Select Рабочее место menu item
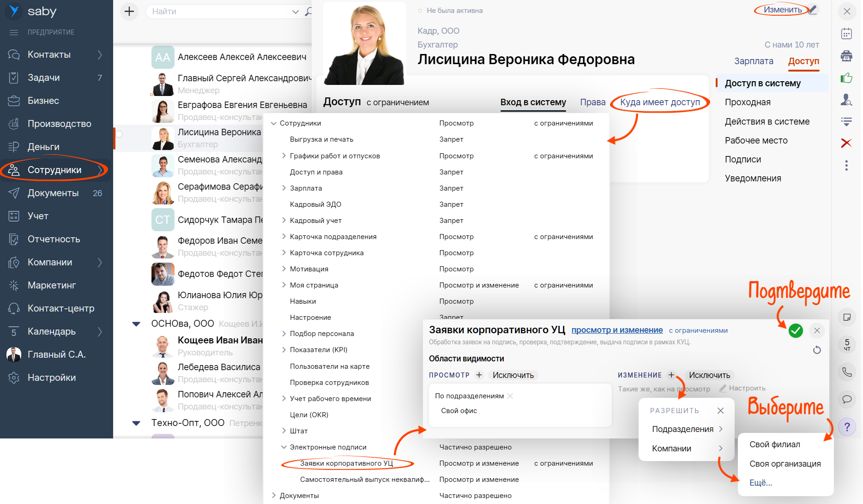 point(756,140)
